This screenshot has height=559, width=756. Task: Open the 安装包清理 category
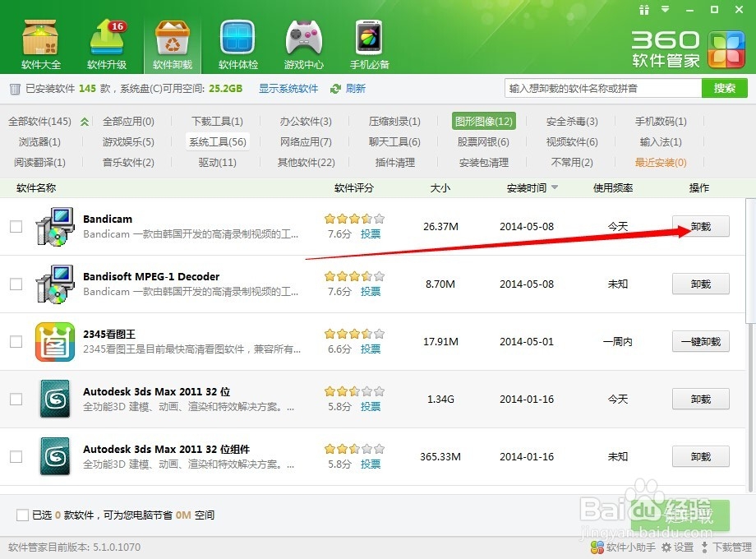coord(483,163)
